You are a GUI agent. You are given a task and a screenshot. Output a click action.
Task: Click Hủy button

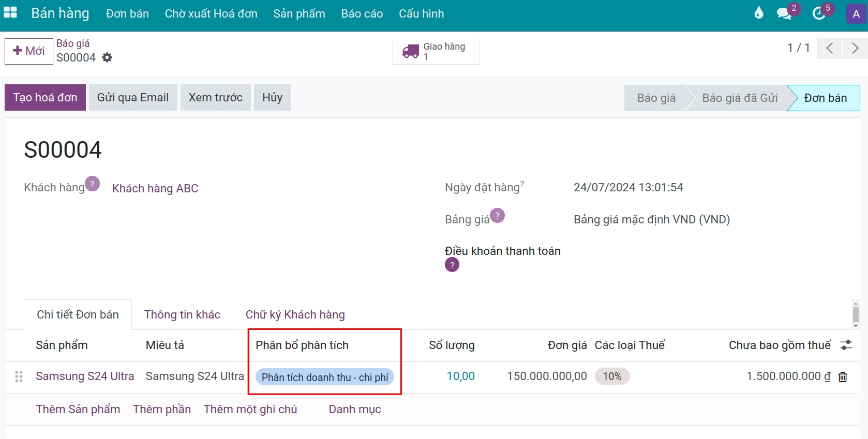pos(272,97)
